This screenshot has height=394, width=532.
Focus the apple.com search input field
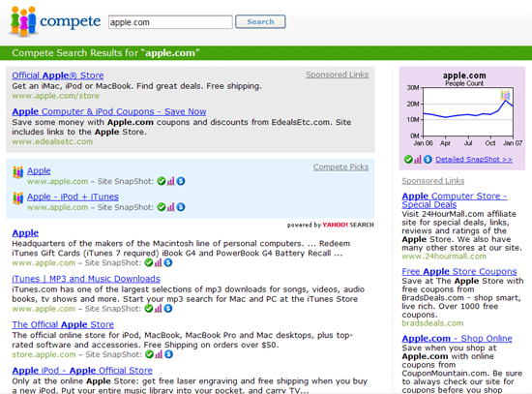[x=170, y=22]
